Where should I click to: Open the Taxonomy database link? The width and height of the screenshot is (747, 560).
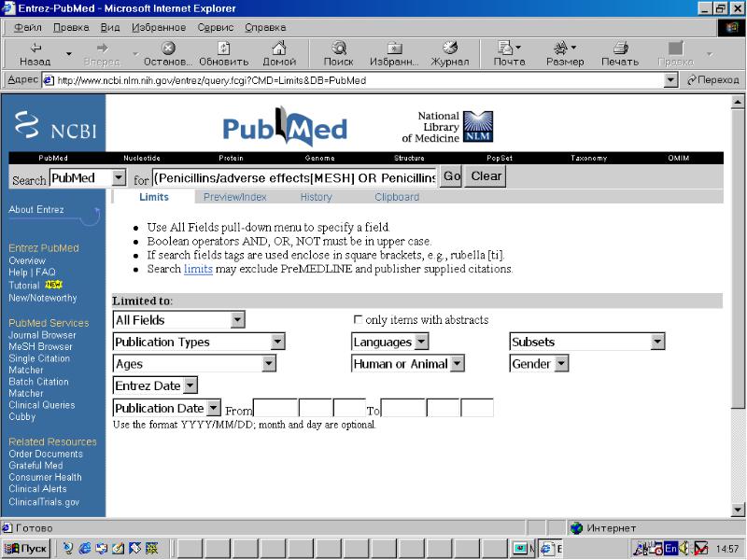(x=589, y=158)
